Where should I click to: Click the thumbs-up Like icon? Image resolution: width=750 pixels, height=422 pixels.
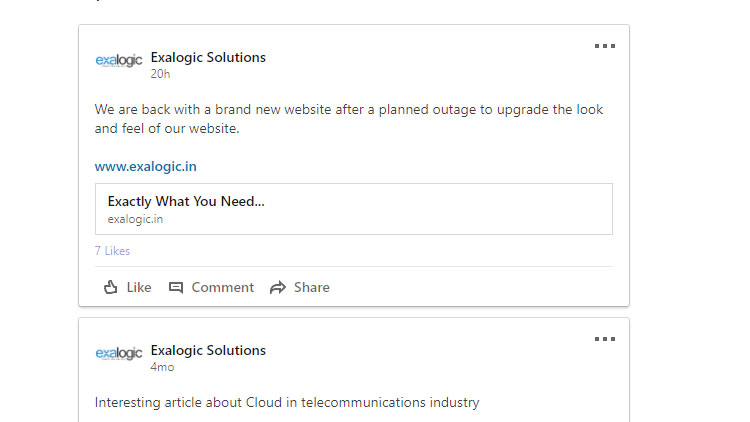point(111,287)
